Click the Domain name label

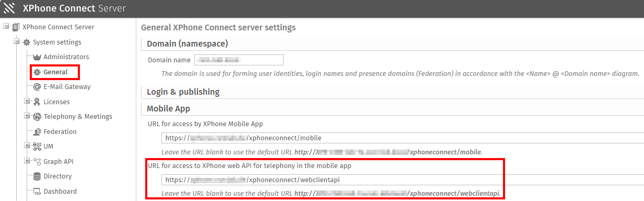click(169, 60)
